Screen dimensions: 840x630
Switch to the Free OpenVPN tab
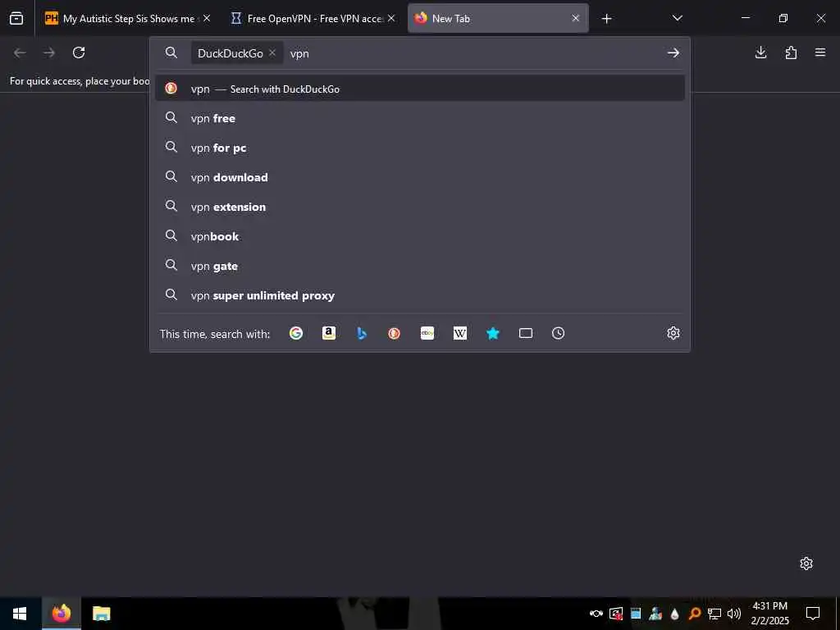[313, 18]
